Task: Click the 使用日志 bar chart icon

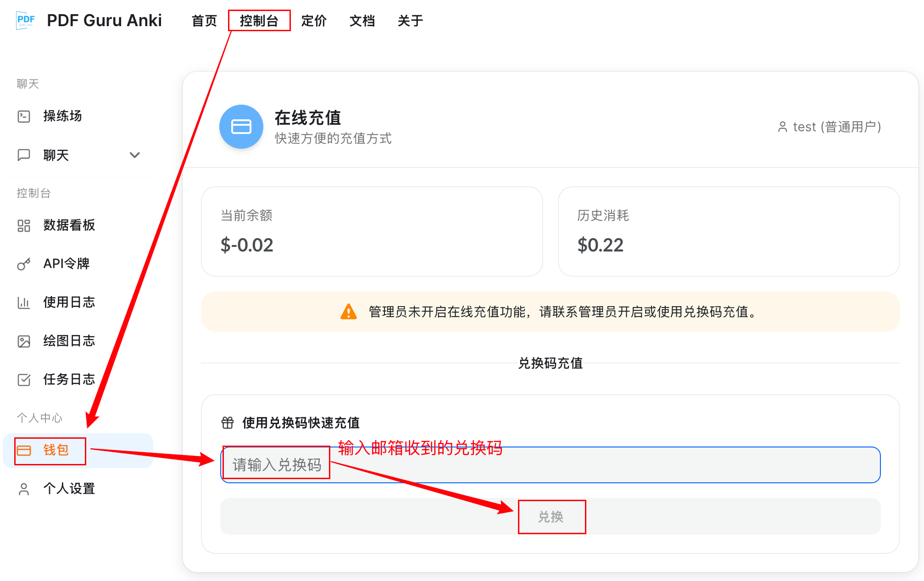Action: pos(24,303)
